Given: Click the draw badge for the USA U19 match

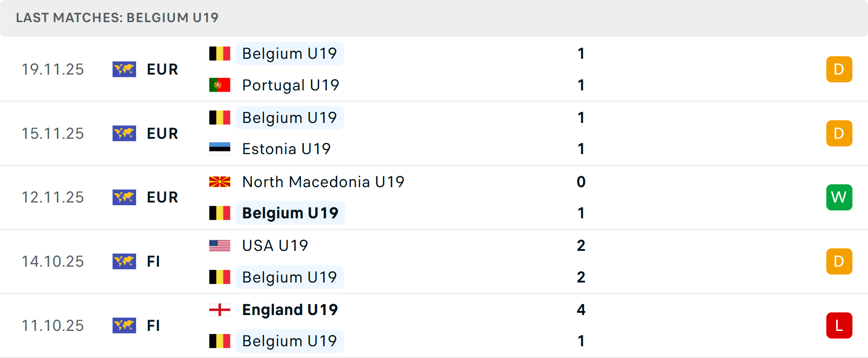Looking at the screenshot, I should 839,261.
